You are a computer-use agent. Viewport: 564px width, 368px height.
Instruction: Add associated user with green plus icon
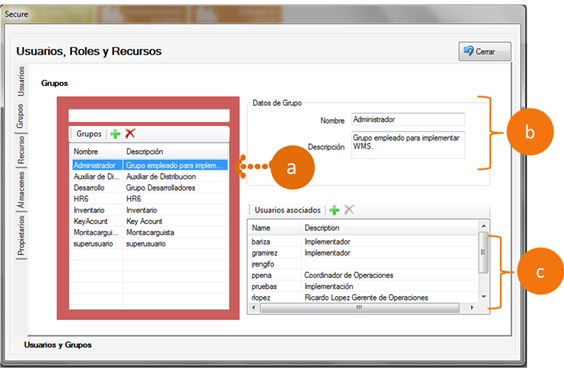(335, 210)
